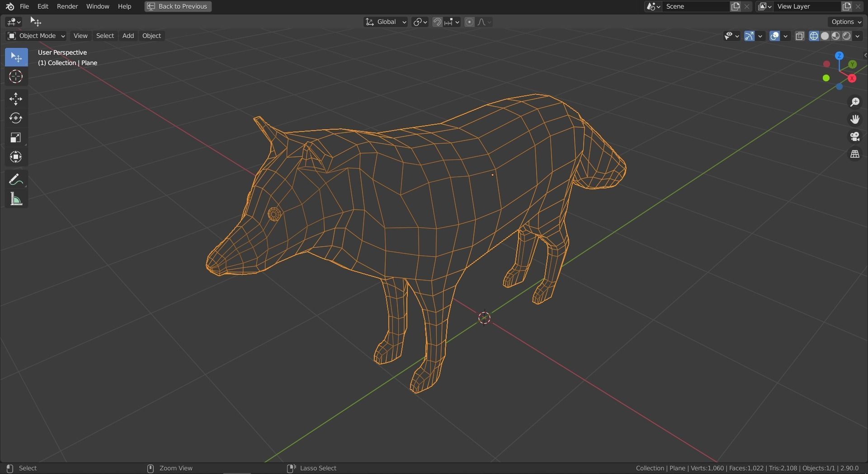Toggle X-Ray mode

pyautogui.click(x=800, y=36)
